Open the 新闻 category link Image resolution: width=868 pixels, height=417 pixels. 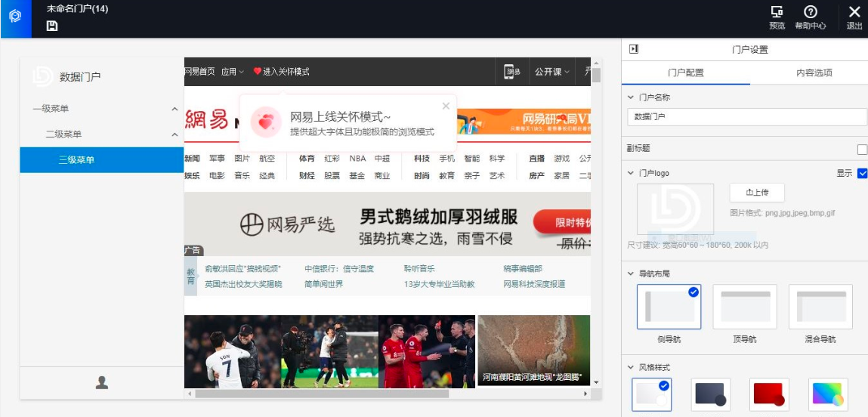click(x=192, y=159)
